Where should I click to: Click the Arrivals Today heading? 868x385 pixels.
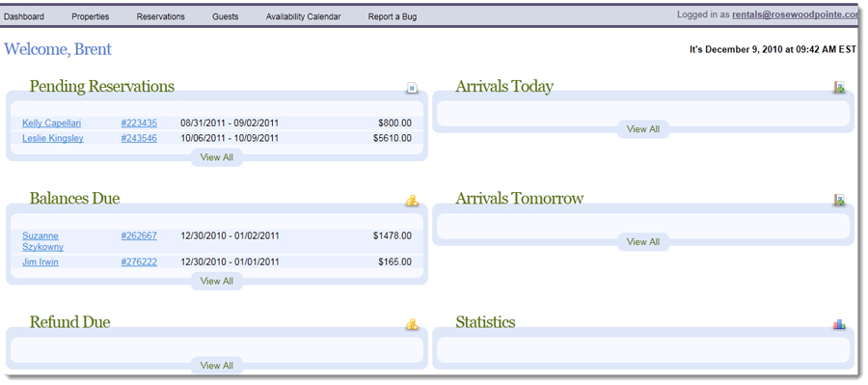point(504,87)
